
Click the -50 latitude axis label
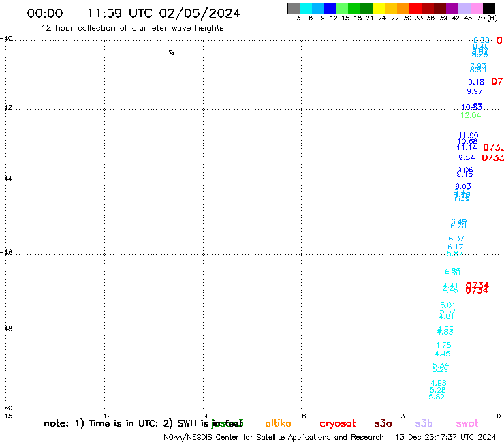pyautogui.click(x=6, y=408)
